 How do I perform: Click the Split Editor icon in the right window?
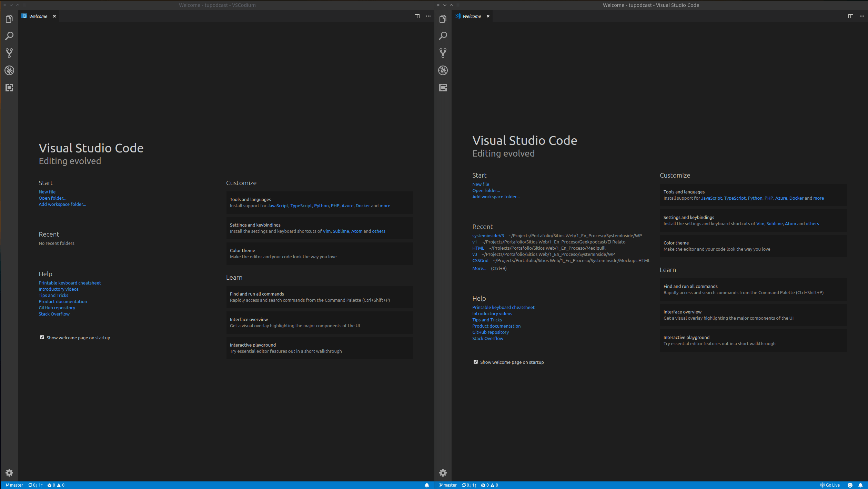850,16
